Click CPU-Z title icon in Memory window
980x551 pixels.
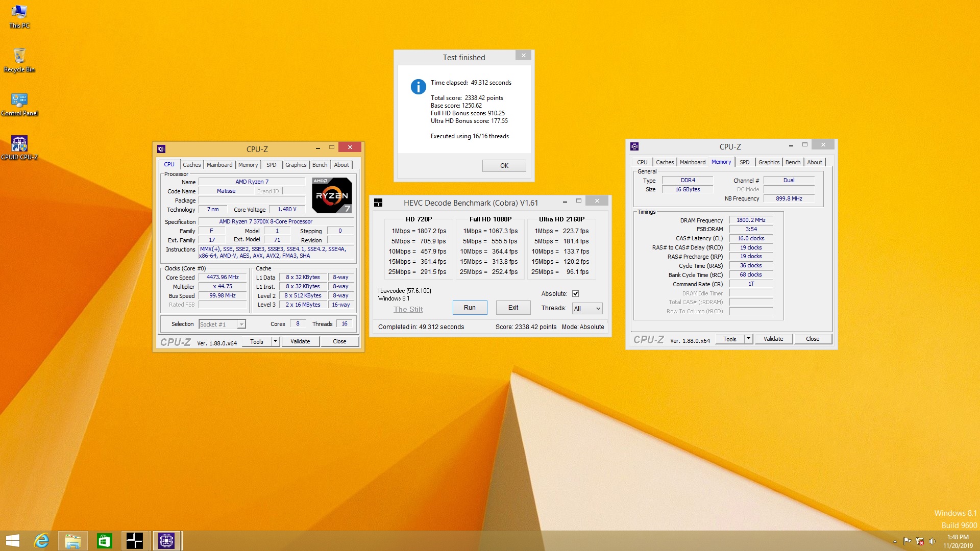click(x=634, y=146)
